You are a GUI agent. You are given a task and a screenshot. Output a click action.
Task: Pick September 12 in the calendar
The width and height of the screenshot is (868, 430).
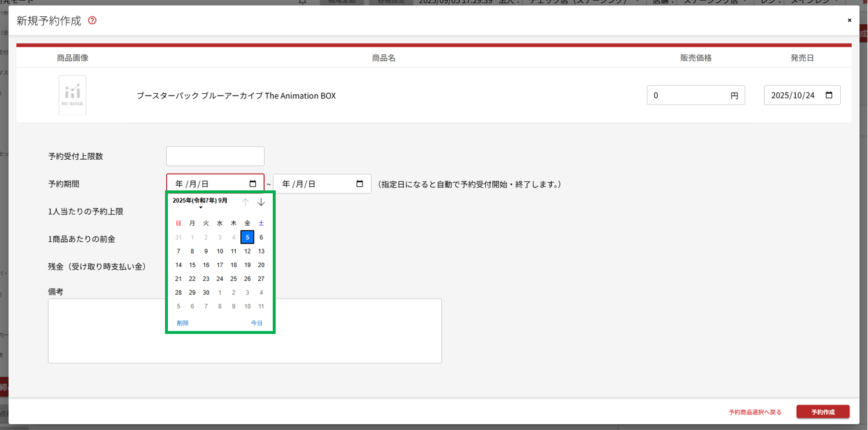(247, 251)
